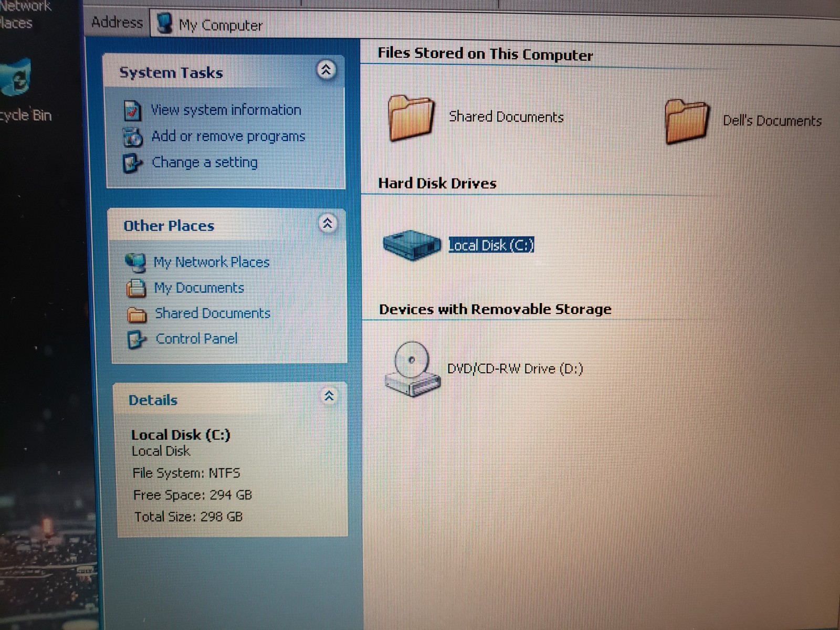The height and width of the screenshot is (630, 840).
Task: Go to Shared Documents link in Other Places
Action: click(213, 313)
